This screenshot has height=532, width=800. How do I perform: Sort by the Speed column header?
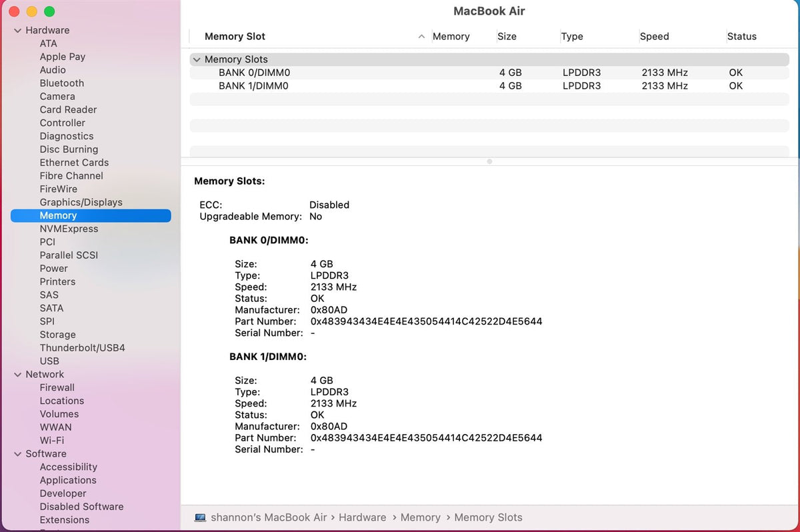[x=654, y=37]
